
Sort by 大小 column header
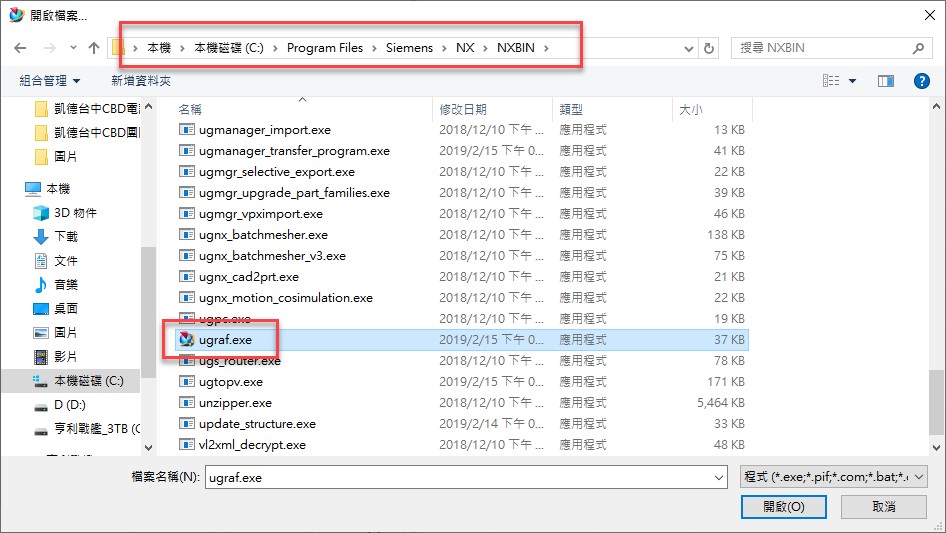tap(691, 109)
